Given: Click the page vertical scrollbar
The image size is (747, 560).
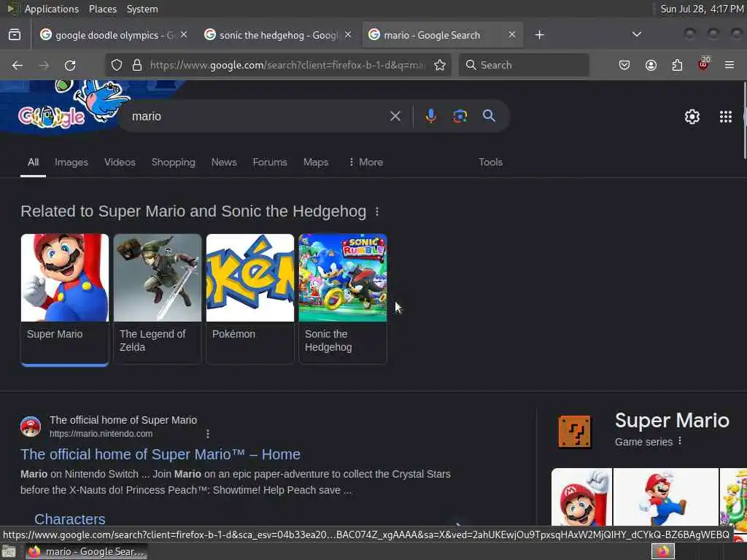Looking at the screenshot, I should 745,120.
